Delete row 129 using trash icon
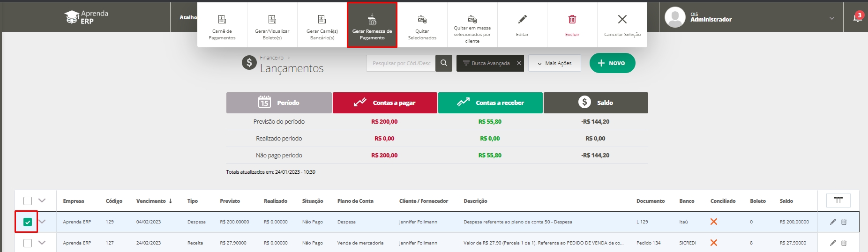Screen dimensions: 868x252 tap(844, 222)
